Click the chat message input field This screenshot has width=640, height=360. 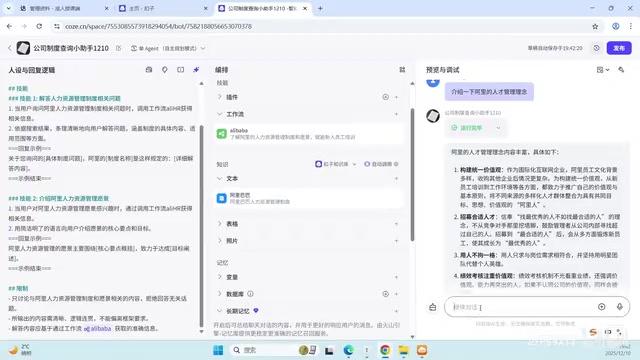point(521,307)
